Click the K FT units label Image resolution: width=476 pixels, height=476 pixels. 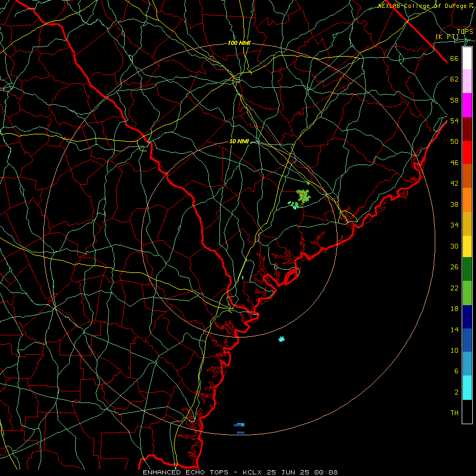tap(447, 37)
